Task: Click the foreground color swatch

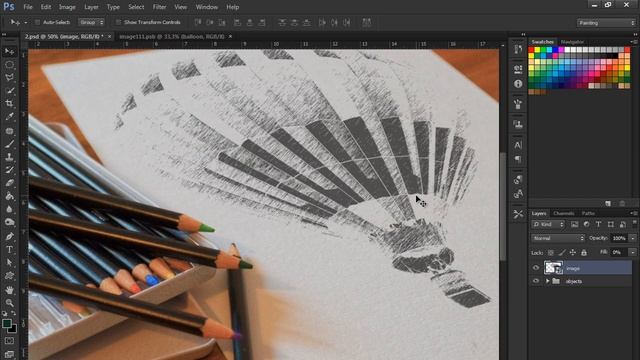Action: (x=7, y=324)
